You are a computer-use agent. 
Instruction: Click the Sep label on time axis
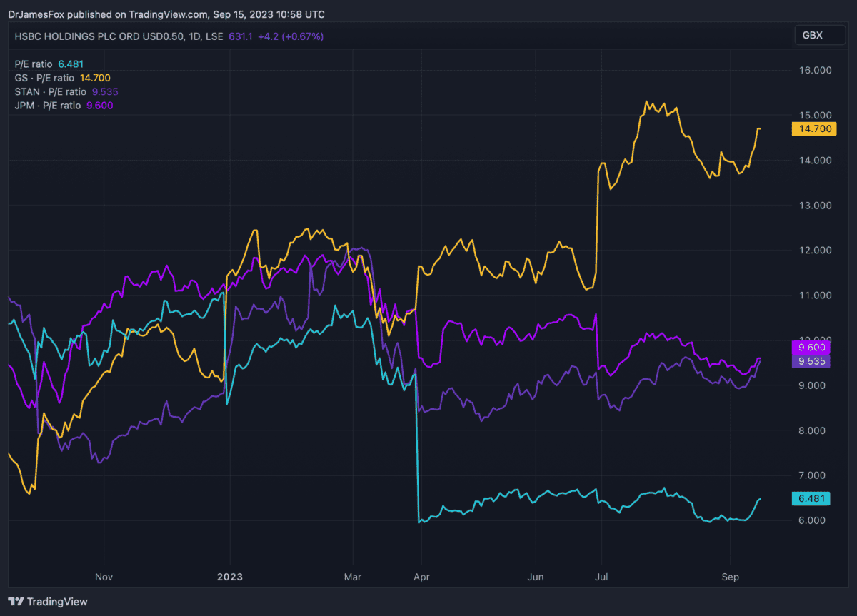pyautogui.click(x=730, y=575)
